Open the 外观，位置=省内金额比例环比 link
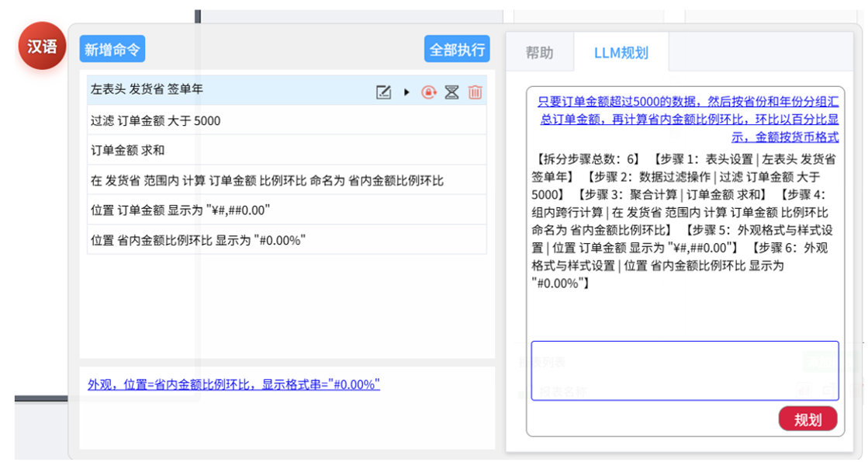 pyautogui.click(x=233, y=384)
